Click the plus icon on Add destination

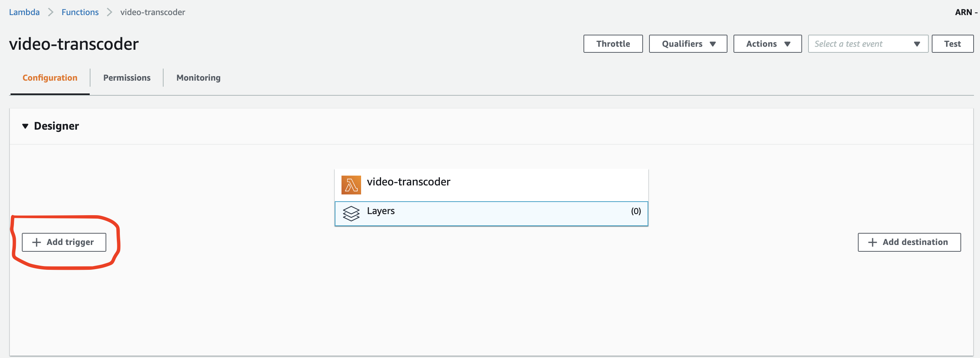point(872,242)
